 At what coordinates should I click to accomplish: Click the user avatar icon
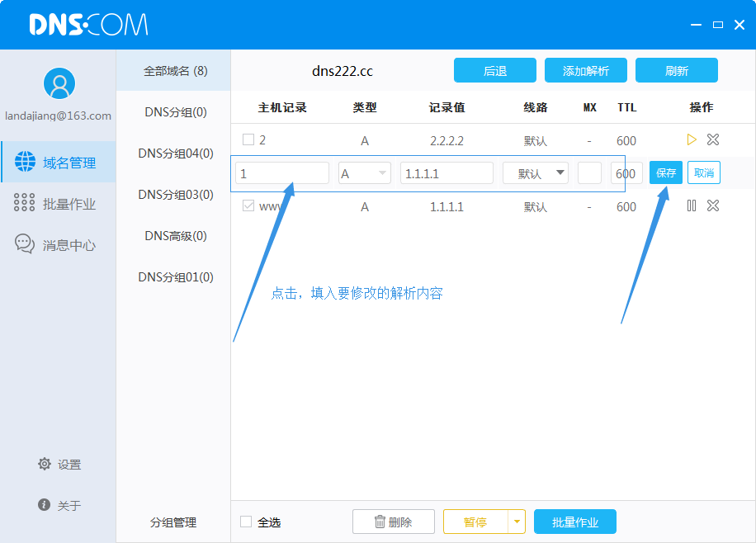59,83
